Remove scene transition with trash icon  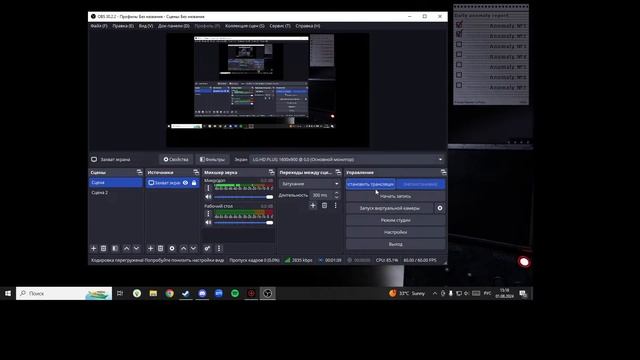pyautogui.click(x=324, y=205)
